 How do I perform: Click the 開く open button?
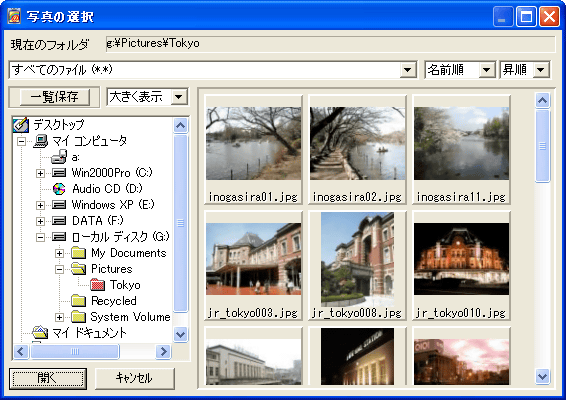[48, 378]
